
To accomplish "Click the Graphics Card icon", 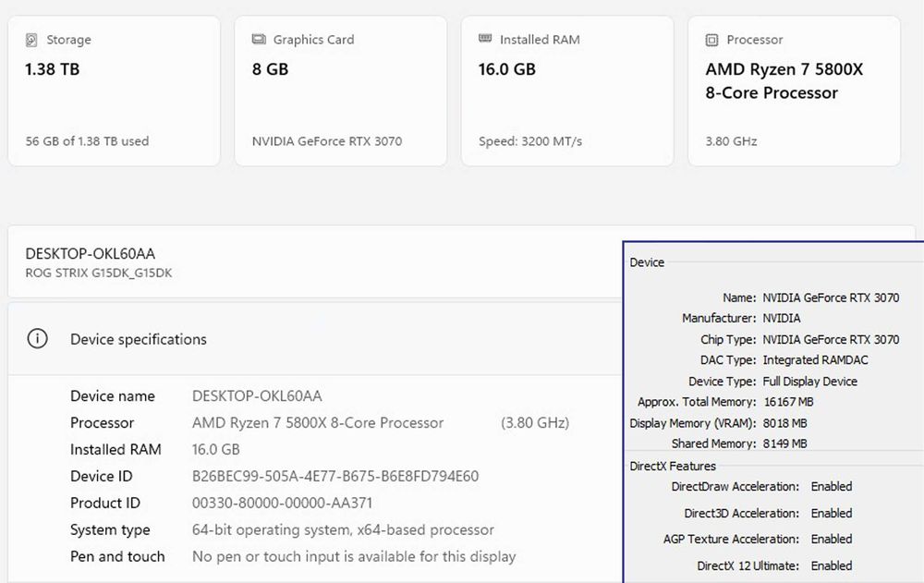I will 259,40.
